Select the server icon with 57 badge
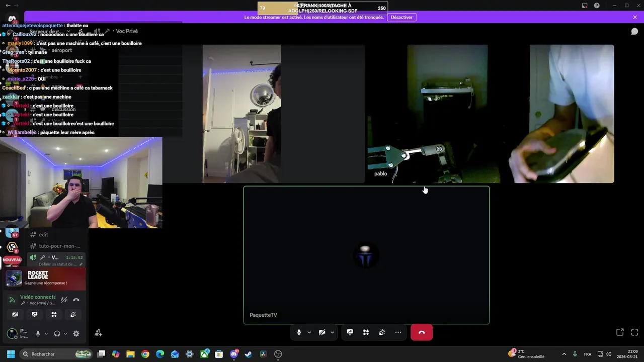Screen dimensions: 644x362 pyautogui.click(x=12, y=233)
